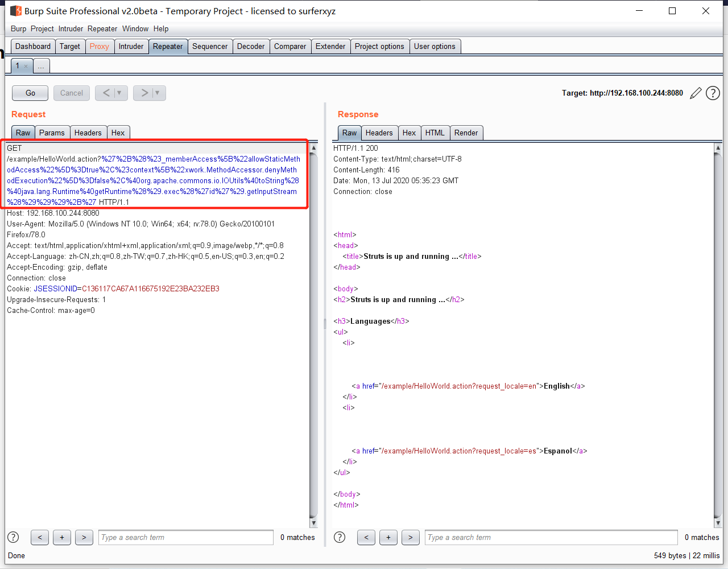Click response scrollbar down arrow
Screen dimensions: 728x569
718,523
